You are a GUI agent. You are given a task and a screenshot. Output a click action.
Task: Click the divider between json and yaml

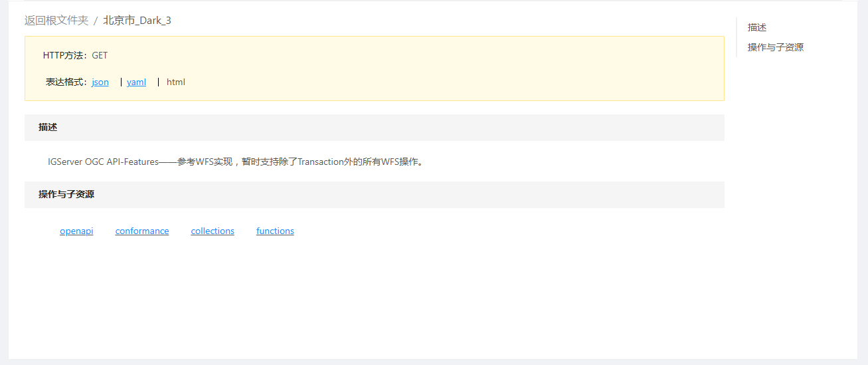point(121,82)
